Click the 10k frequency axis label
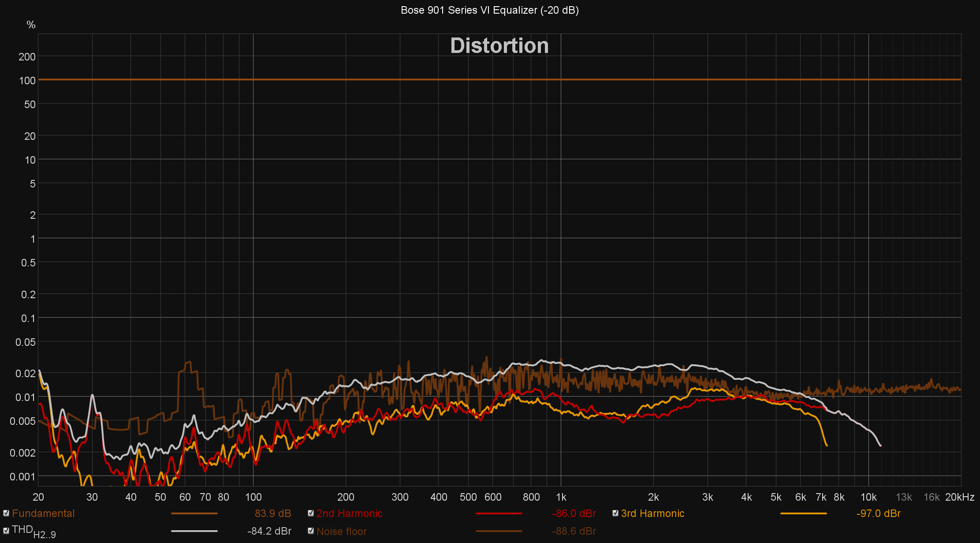The width and height of the screenshot is (980, 543). (x=868, y=497)
